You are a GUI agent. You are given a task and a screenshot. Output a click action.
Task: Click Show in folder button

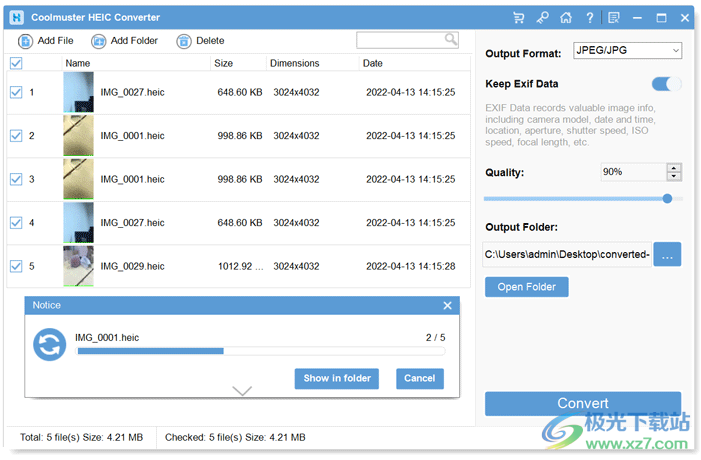click(x=337, y=378)
